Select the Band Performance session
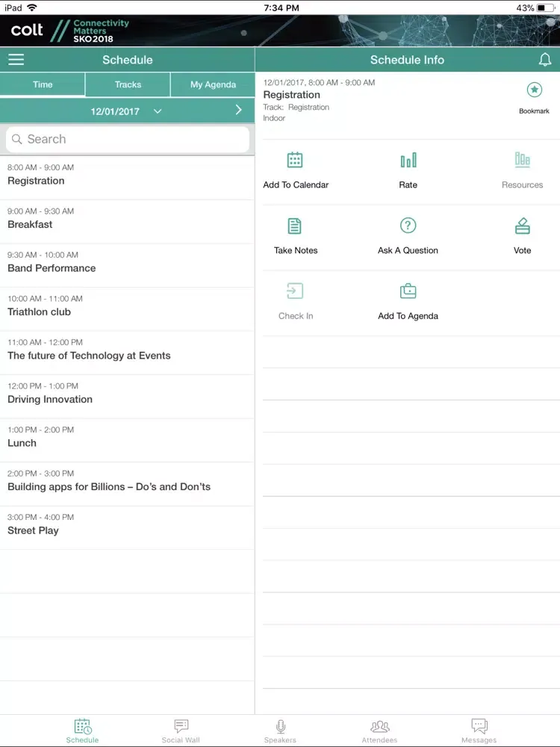 pyautogui.click(x=127, y=266)
